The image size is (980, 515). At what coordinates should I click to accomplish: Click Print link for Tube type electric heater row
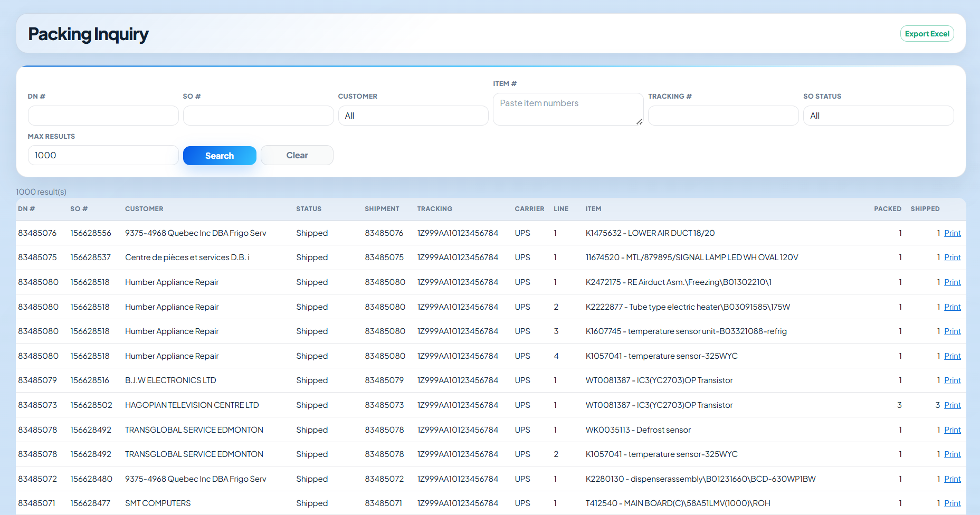point(952,307)
